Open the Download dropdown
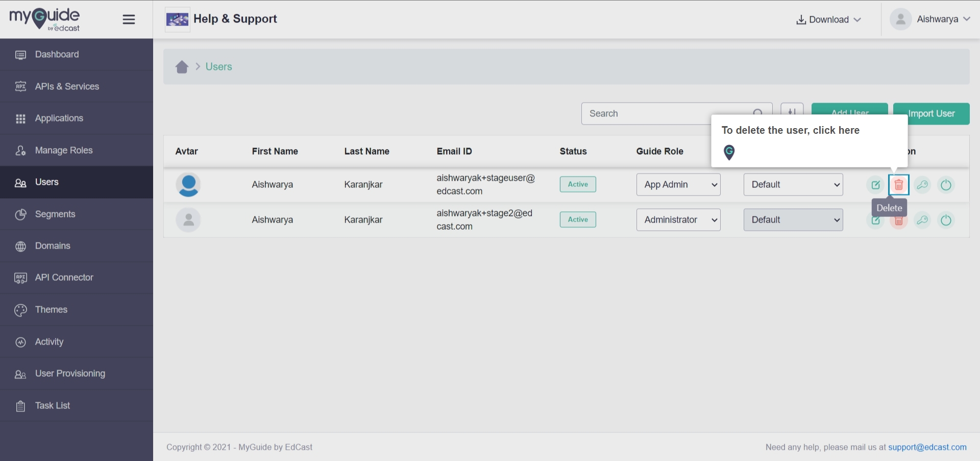This screenshot has width=980, height=461. (x=828, y=19)
